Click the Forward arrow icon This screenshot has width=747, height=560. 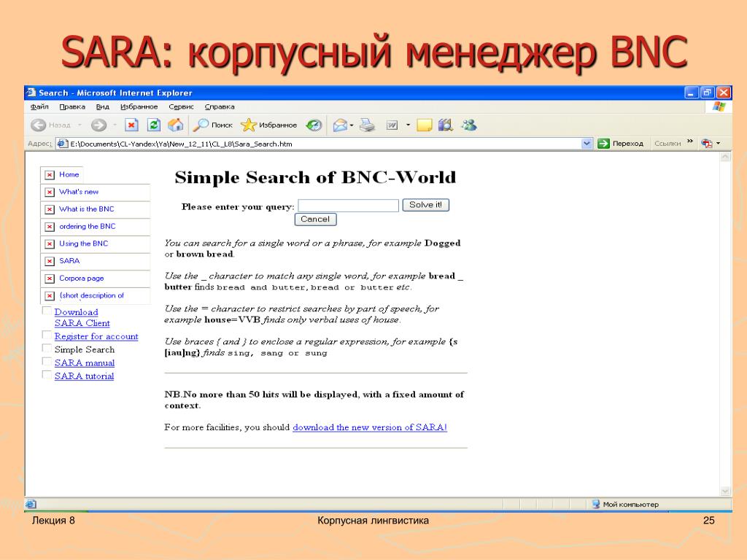coord(98,125)
